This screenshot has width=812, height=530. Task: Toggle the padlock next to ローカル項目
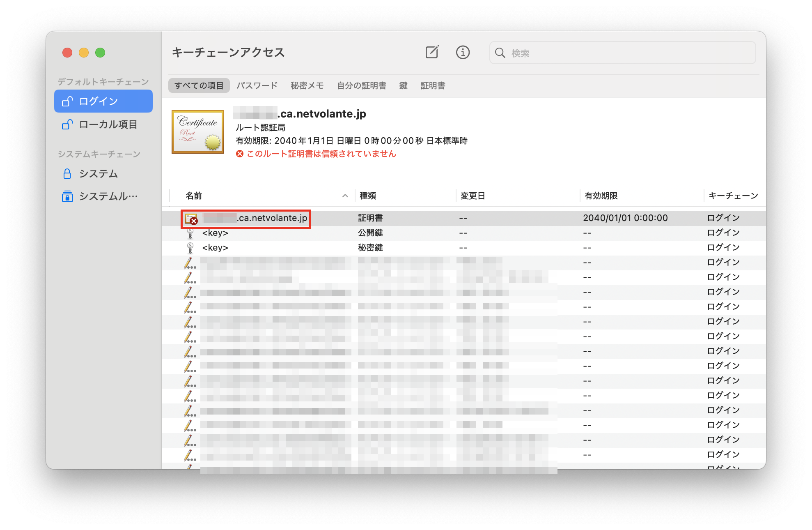coord(67,124)
